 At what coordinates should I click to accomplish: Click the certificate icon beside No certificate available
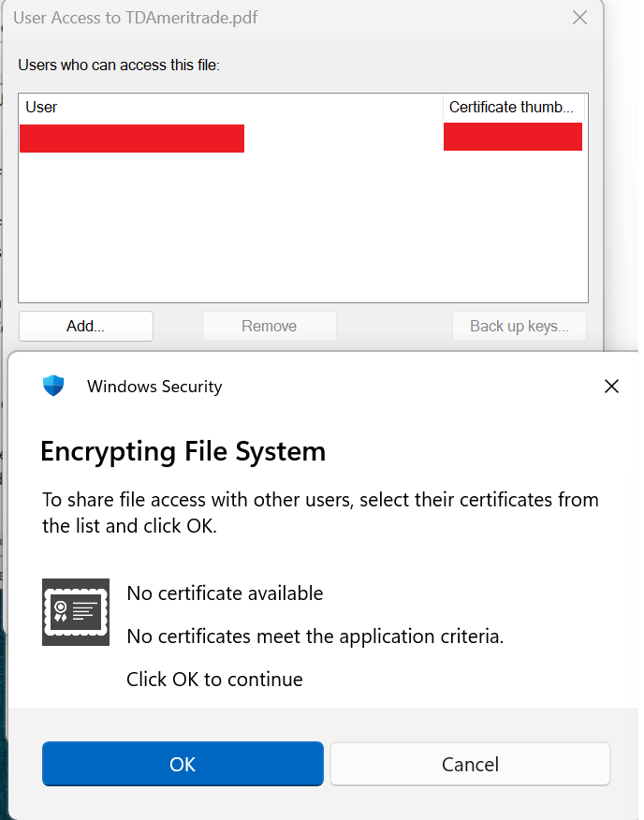(x=76, y=612)
